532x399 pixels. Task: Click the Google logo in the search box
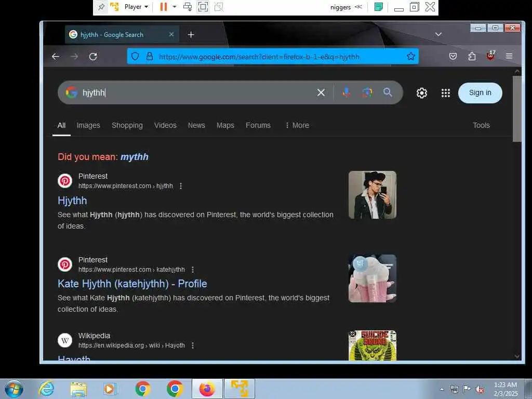pos(71,92)
